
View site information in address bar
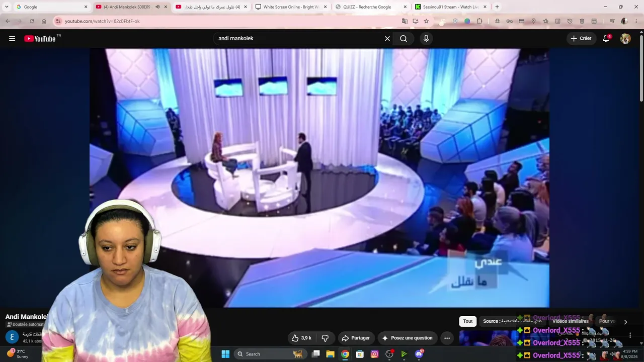(x=58, y=21)
